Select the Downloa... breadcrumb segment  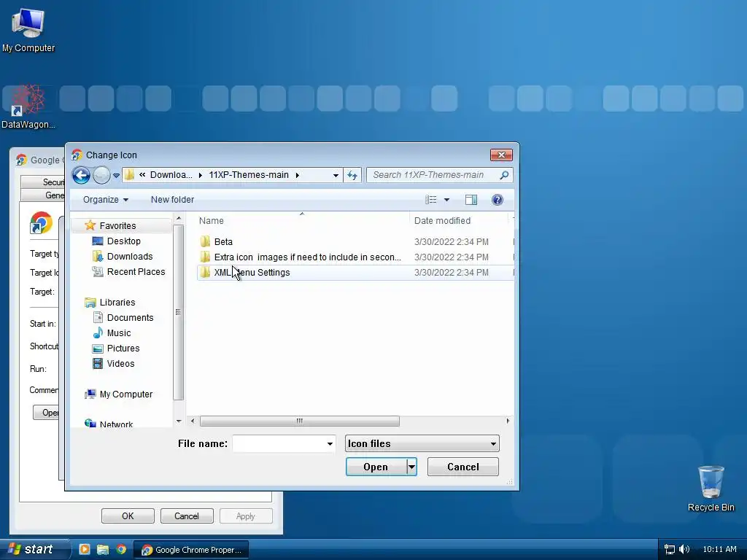[x=171, y=175]
